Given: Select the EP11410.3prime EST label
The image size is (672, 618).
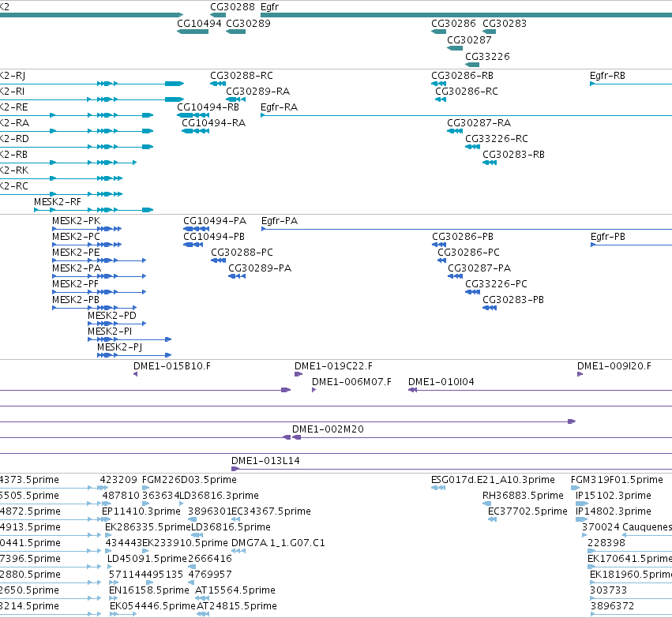Looking at the screenshot, I should 141,511.
